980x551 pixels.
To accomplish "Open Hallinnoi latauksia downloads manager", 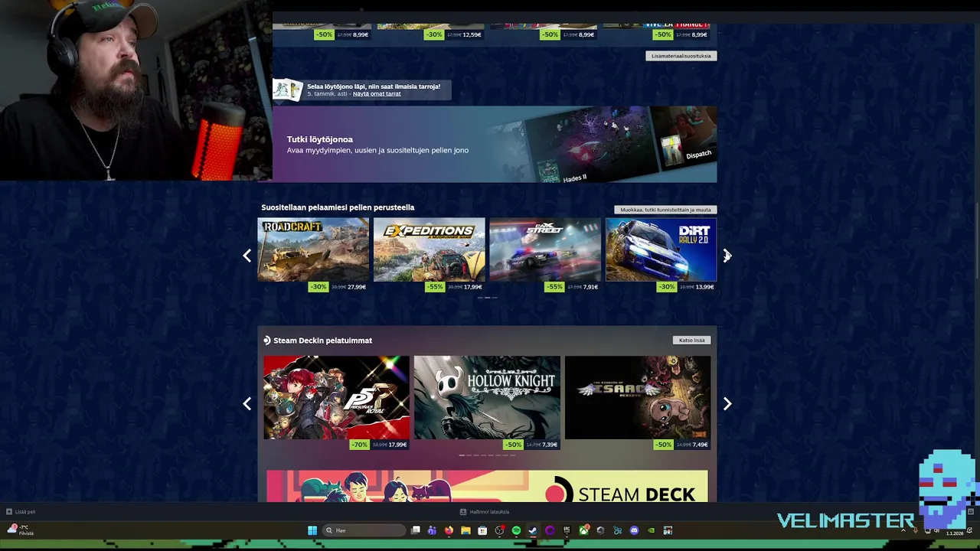I will (489, 512).
